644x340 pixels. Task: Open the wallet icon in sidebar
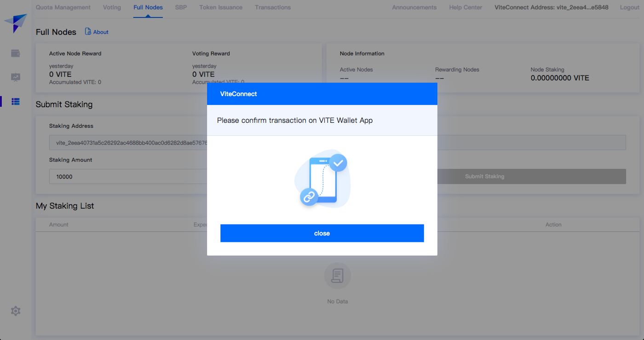pos(16,53)
